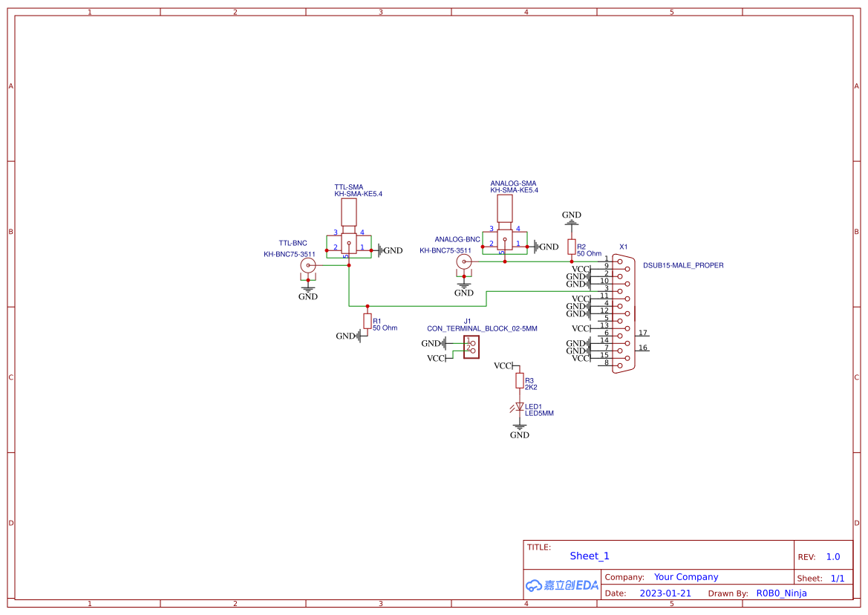The width and height of the screenshot is (868, 615).
Task: Select resistor R3 labeled 2K2
Action: 519,381
